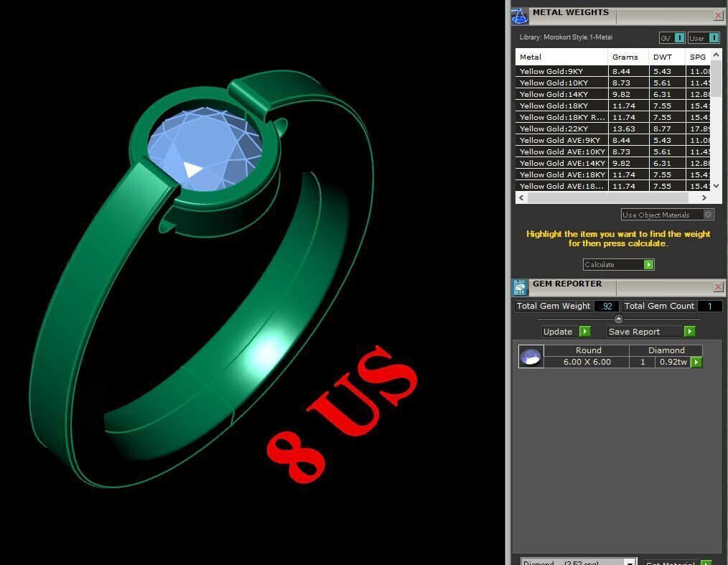Select the Yellow Gold:9KY row

[613, 71]
